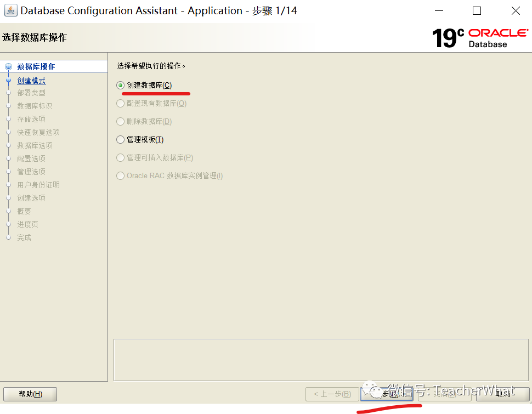Click the 创建选项 step in sidebar
Image resolution: width=532 pixels, height=414 pixels.
31,198
